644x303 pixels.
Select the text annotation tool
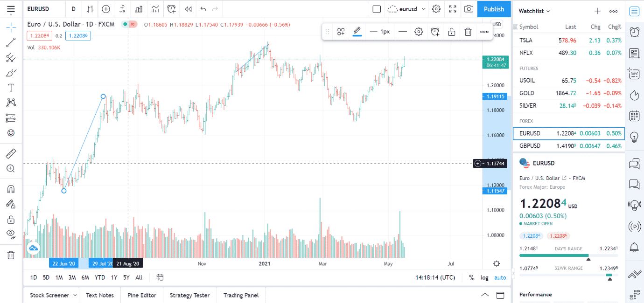[11, 88]
